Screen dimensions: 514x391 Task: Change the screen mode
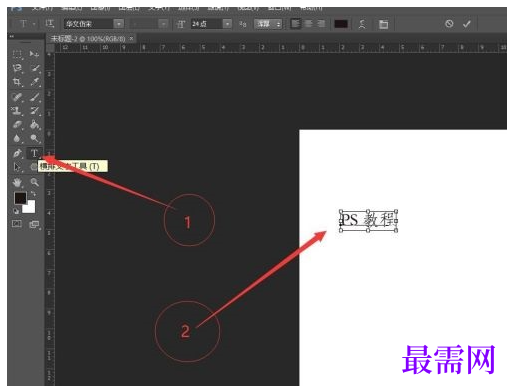tap(35, 224)
